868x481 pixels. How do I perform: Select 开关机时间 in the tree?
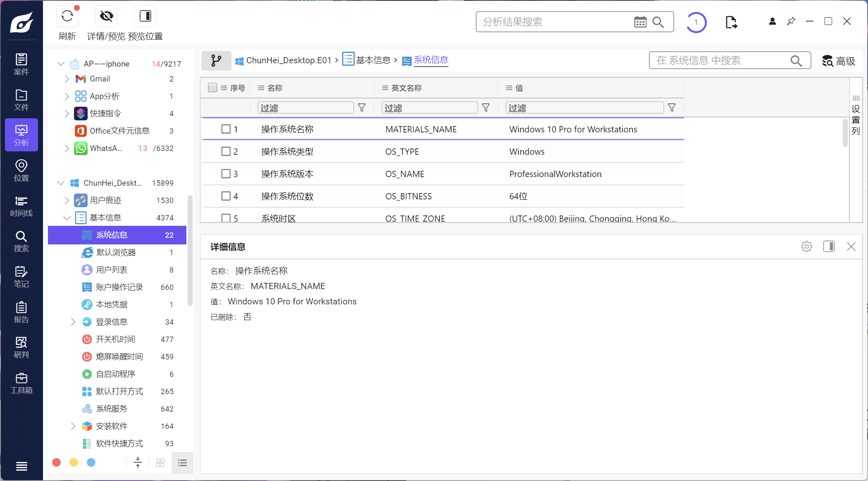pos(117,339)
